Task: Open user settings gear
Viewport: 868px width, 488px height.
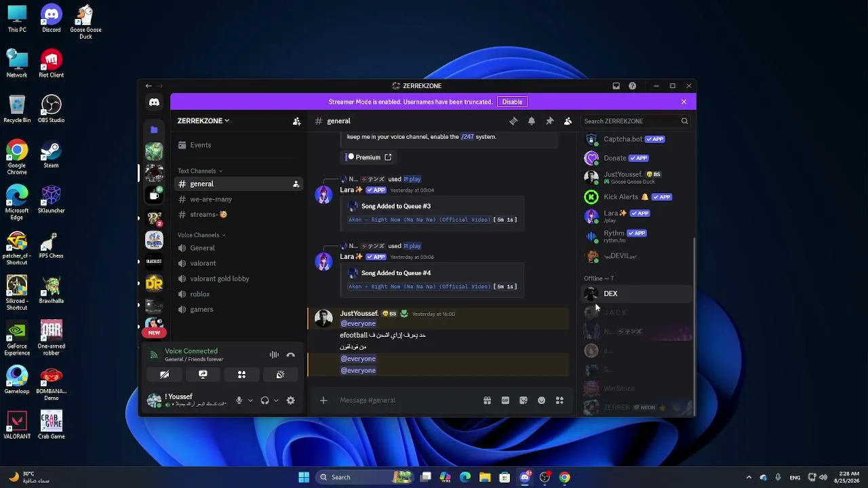Action: click(291, 401)
